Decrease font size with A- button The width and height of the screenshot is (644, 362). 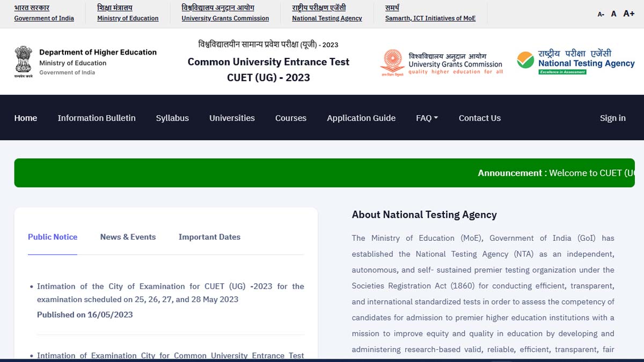(x=601, y=14)
